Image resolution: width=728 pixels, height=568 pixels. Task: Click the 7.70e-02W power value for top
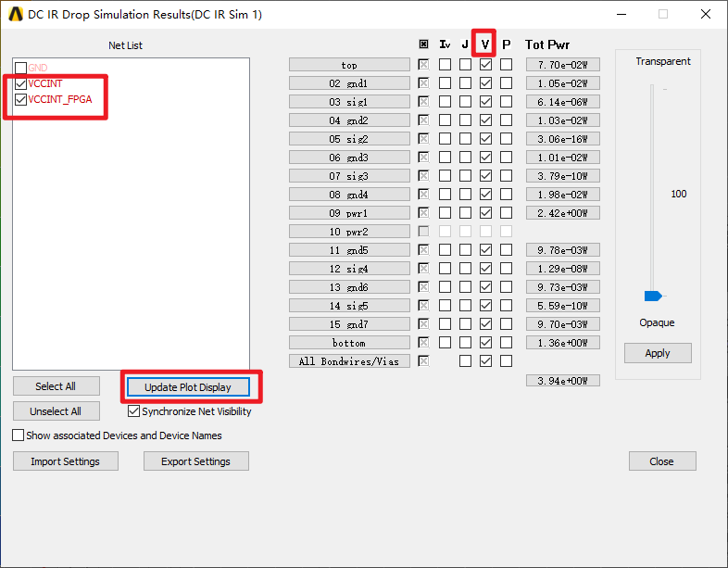tap(563, 65)
